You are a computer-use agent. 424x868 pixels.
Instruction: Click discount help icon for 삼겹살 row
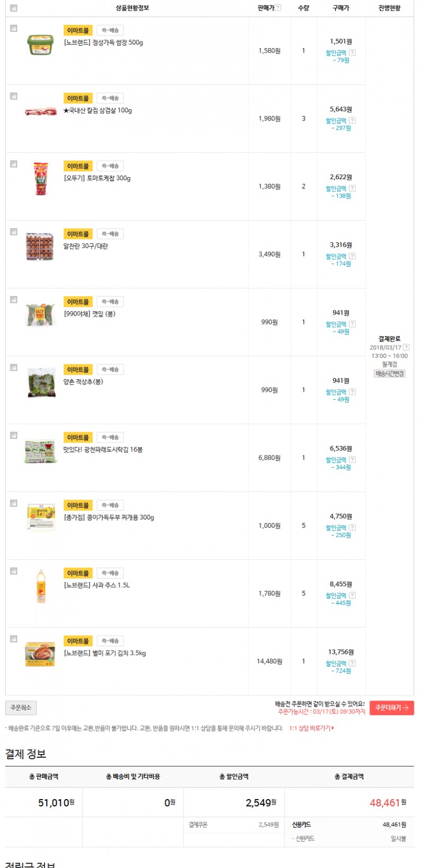pos(352,120)
